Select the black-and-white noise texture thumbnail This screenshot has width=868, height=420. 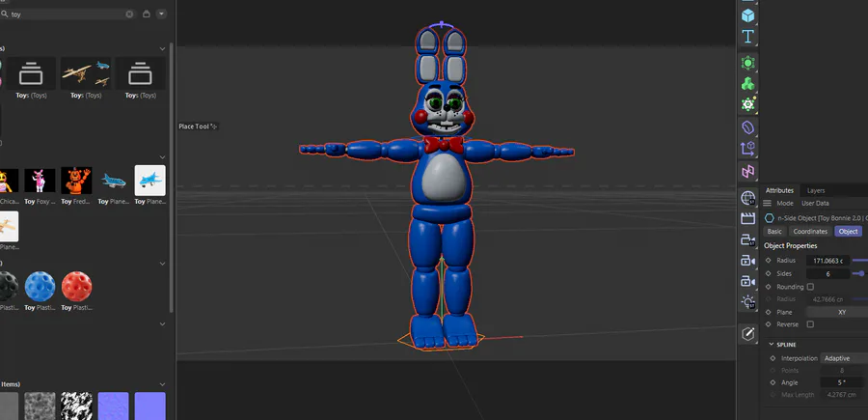(76, 406)
